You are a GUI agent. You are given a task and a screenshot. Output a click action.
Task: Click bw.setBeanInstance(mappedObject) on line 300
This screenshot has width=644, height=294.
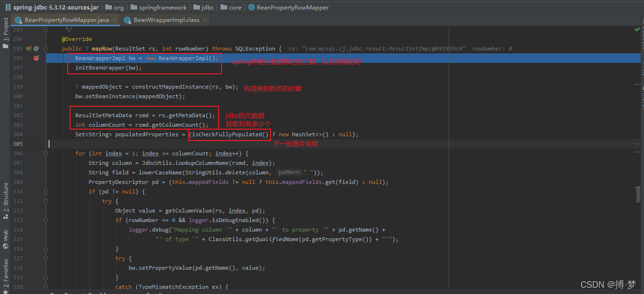click(x=130, y=96)
